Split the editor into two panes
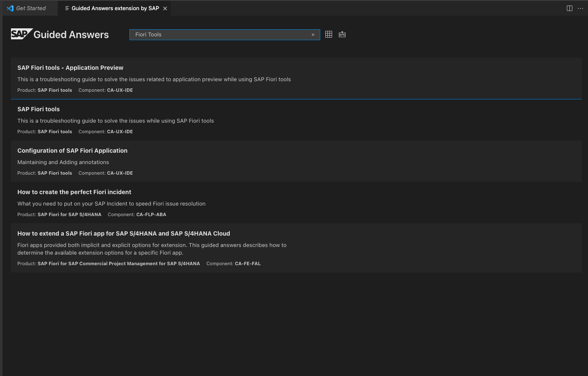Screen dimensions: 588x376 click(x=569, y=8)
